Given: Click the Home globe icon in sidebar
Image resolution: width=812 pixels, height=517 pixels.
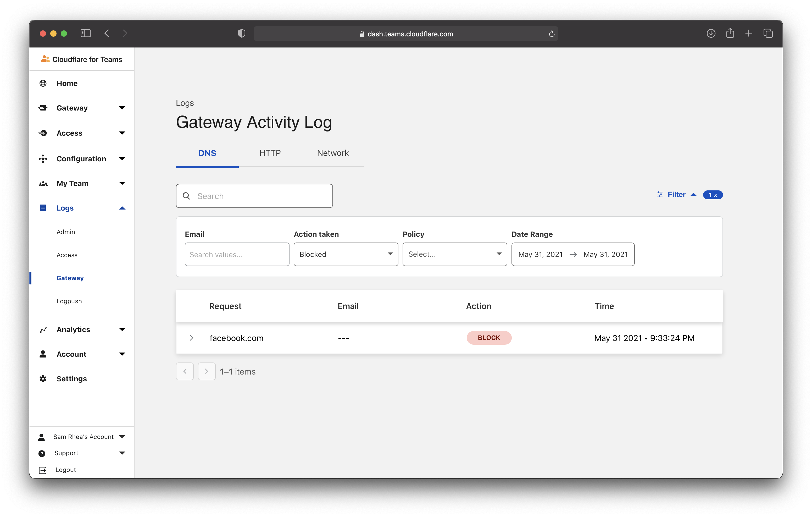Looking at the screenshot, I should coord(43,83).
